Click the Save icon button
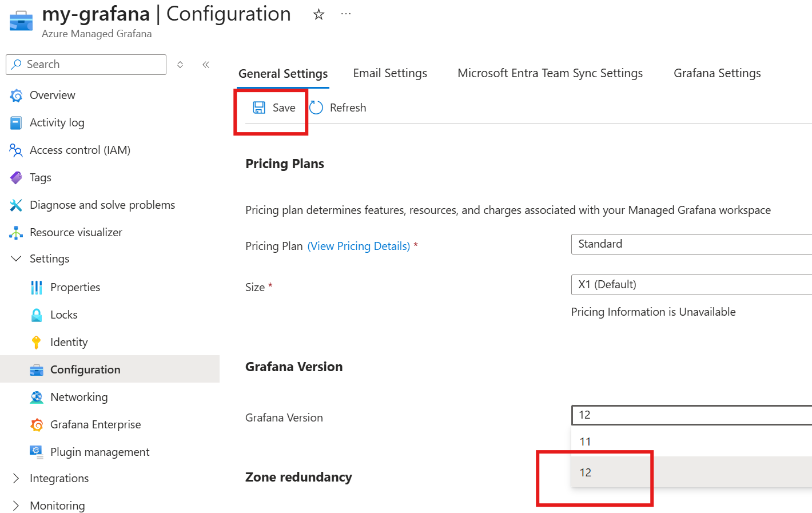 click(259, 108)
